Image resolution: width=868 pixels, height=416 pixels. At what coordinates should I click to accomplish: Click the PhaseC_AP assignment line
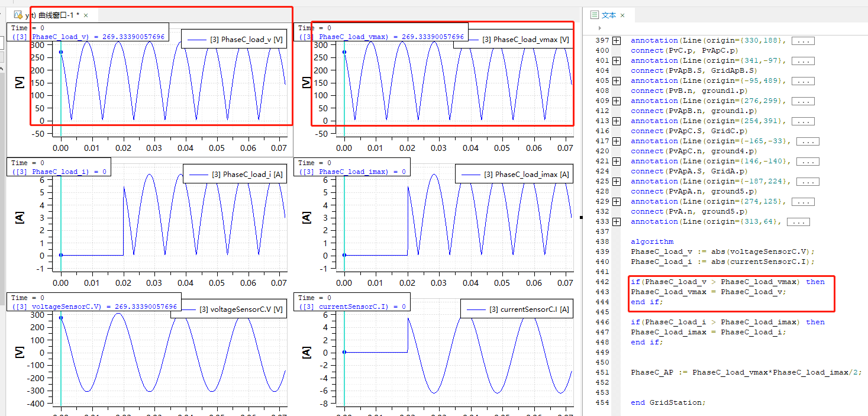point(747,372)
